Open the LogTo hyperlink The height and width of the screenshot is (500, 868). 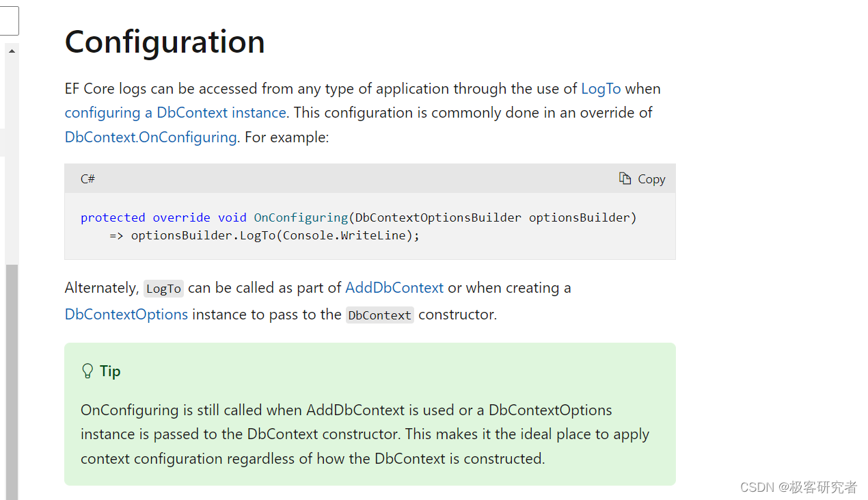pyautogui.click(x=601, y=88)
